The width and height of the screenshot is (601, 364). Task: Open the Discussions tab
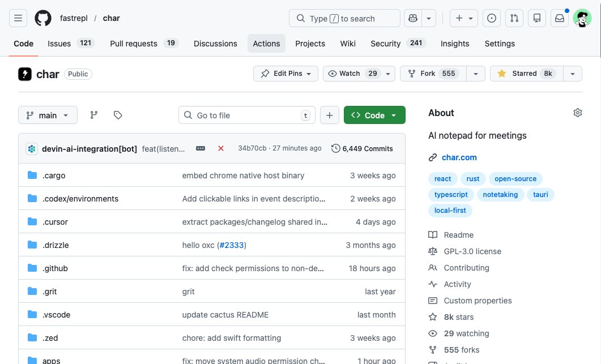[x=215, y=44]
